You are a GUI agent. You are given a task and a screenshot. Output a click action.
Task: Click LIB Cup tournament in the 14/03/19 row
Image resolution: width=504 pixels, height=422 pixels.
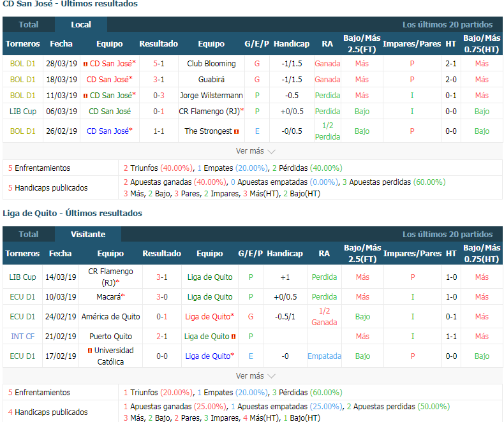click(x=22, y=277)
